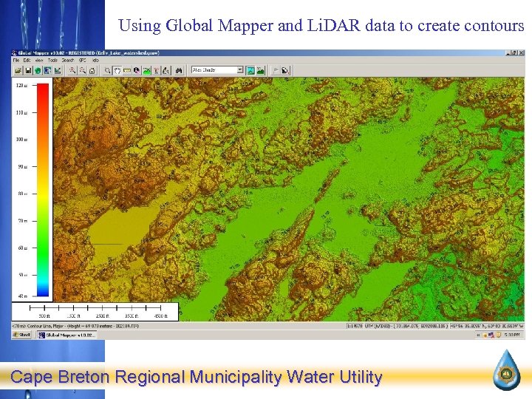Select the Digitizer tool
The height and width of the screenshot is (399, 532).
(166, 71)
